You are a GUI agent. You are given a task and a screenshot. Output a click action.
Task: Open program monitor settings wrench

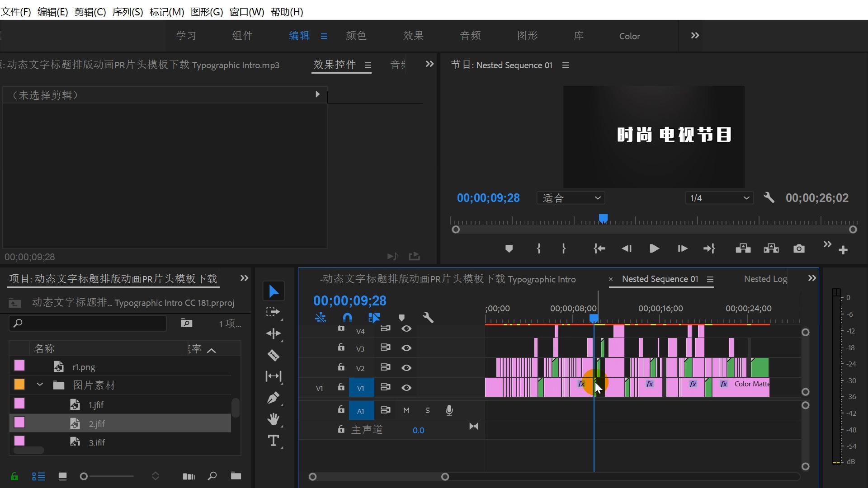pos(769,197)
